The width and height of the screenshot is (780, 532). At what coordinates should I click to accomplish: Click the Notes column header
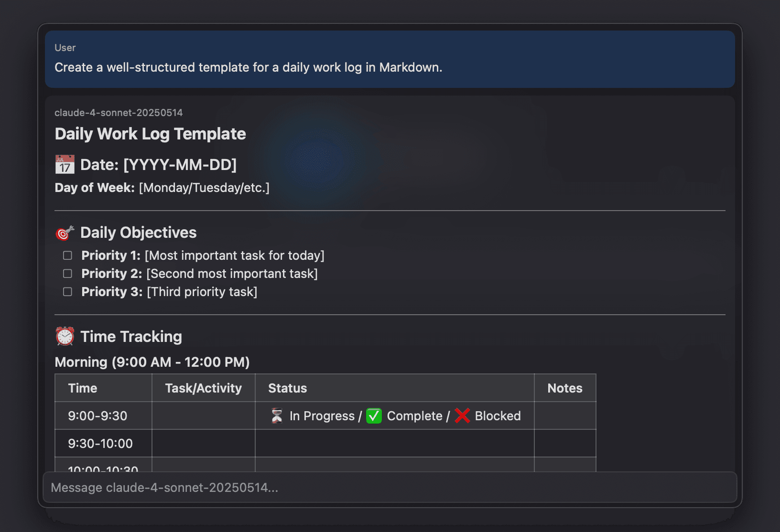coord(565,388)
